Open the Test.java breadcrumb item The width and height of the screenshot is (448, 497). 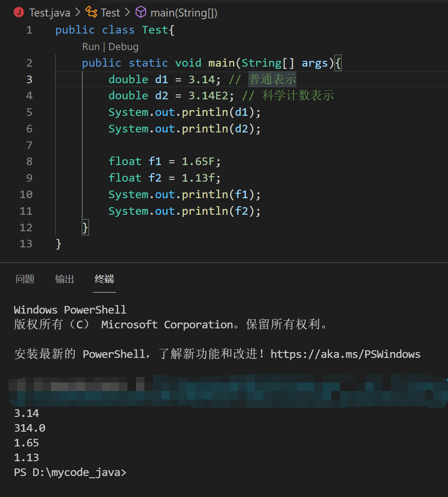(x=49, y=13)
